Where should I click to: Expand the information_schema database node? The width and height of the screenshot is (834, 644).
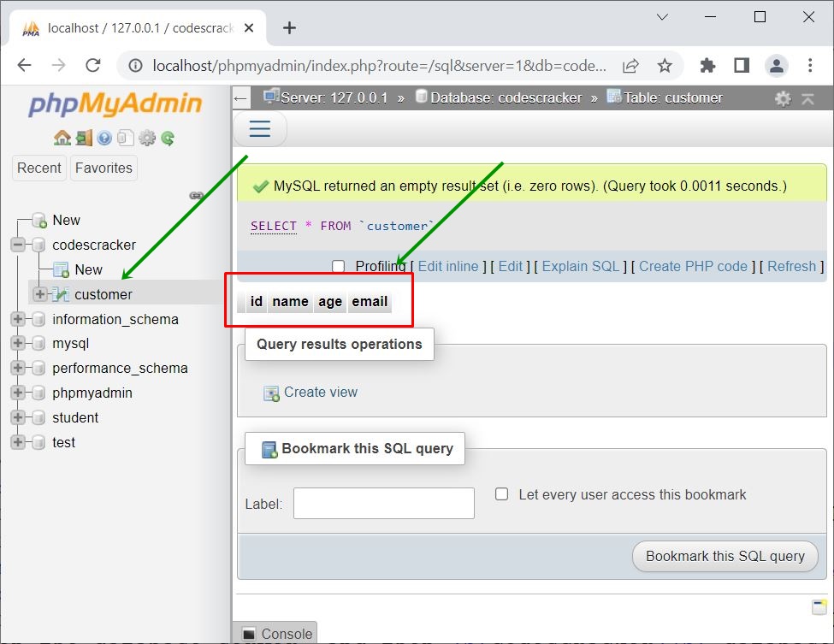click(19, 318)
